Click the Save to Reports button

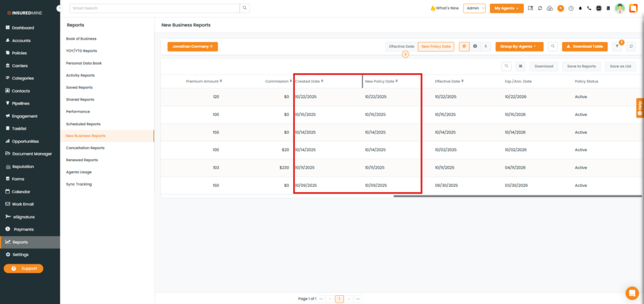tap(581, 66)
